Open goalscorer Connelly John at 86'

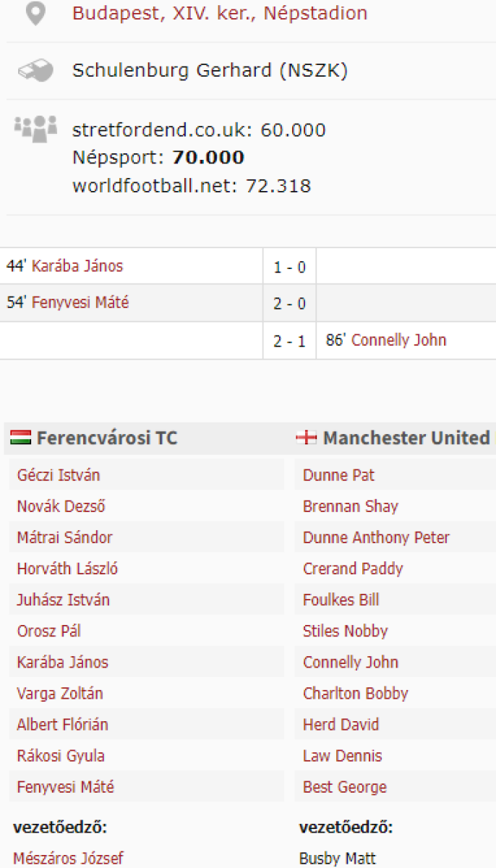pos(398,340)
